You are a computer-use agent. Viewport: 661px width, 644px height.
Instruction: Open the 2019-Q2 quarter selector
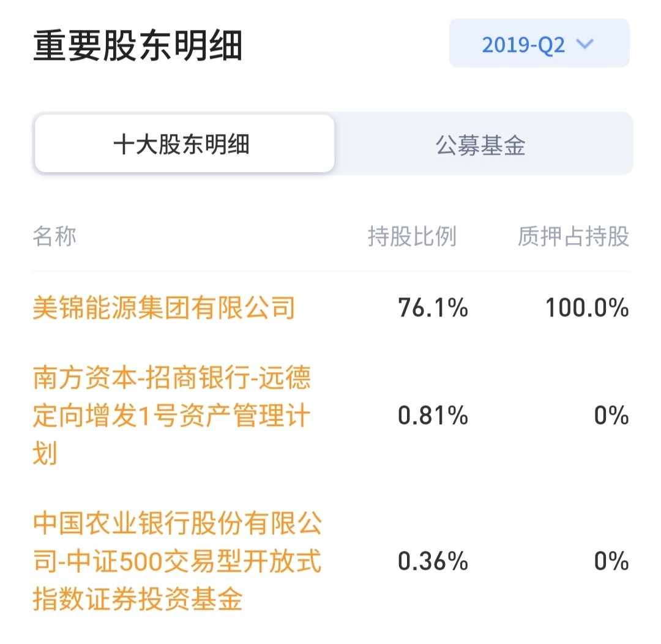pyautogui.click(x=539, y=44)
